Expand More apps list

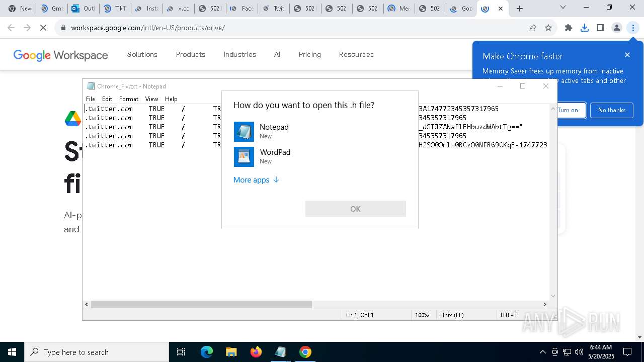(256, 180)
